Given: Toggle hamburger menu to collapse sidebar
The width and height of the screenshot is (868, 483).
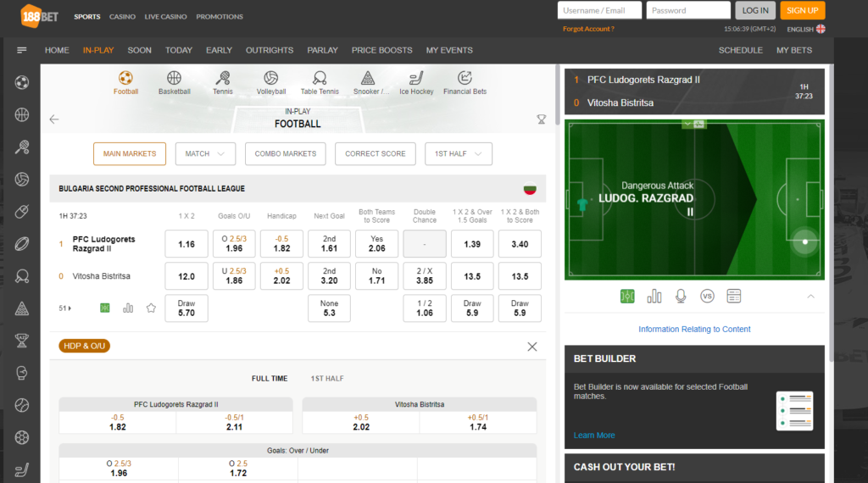Looking at the screenshot, I should pos(21,50).
